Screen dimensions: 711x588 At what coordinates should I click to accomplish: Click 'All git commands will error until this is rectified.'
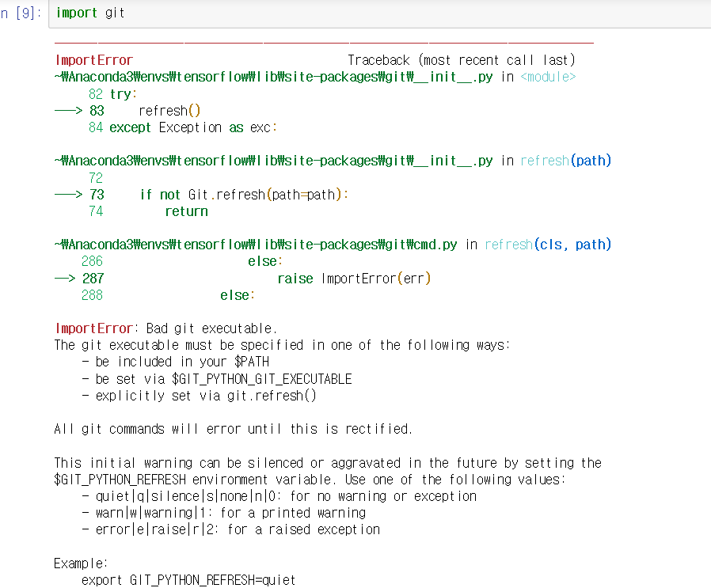point(233,429)
